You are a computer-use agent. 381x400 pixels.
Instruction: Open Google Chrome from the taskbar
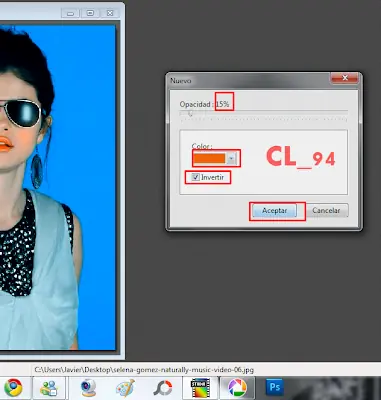click(13, 388)
